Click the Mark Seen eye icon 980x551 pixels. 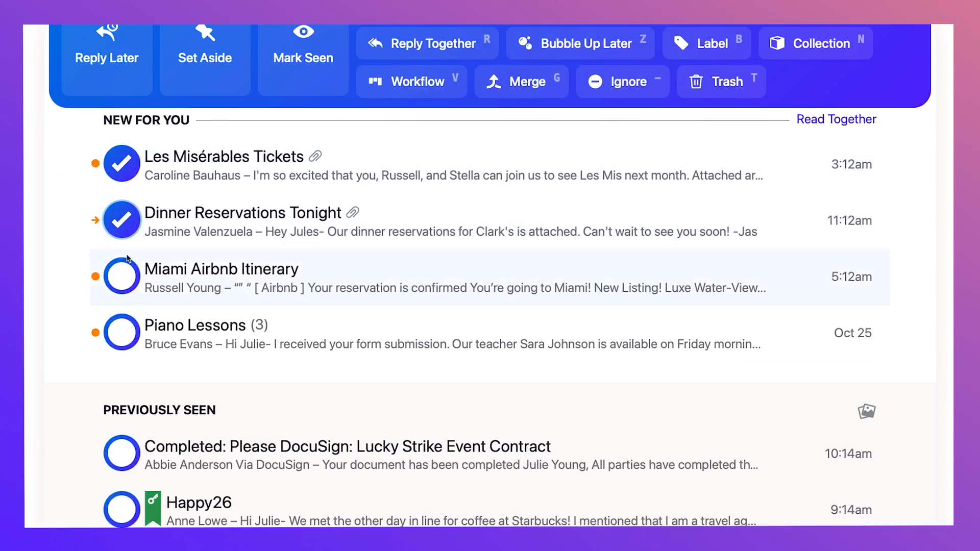[x=303, y=32]
